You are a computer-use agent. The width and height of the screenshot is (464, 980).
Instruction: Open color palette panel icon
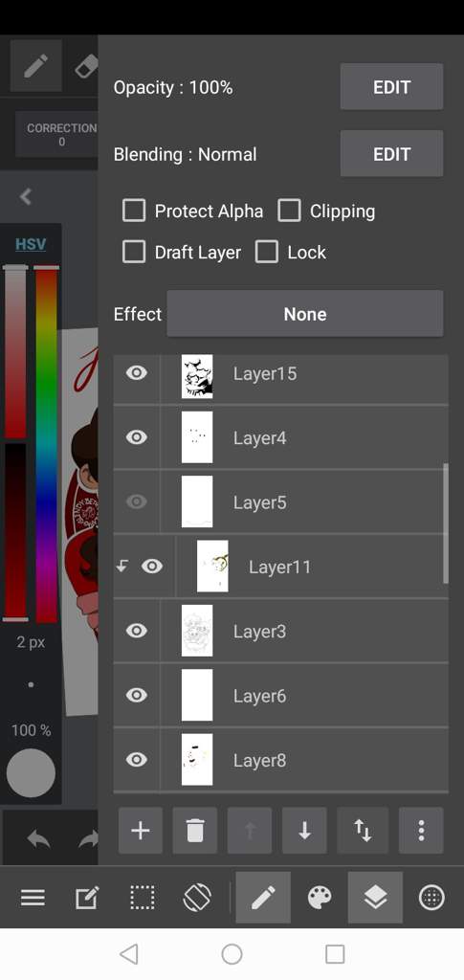[320, 898]
